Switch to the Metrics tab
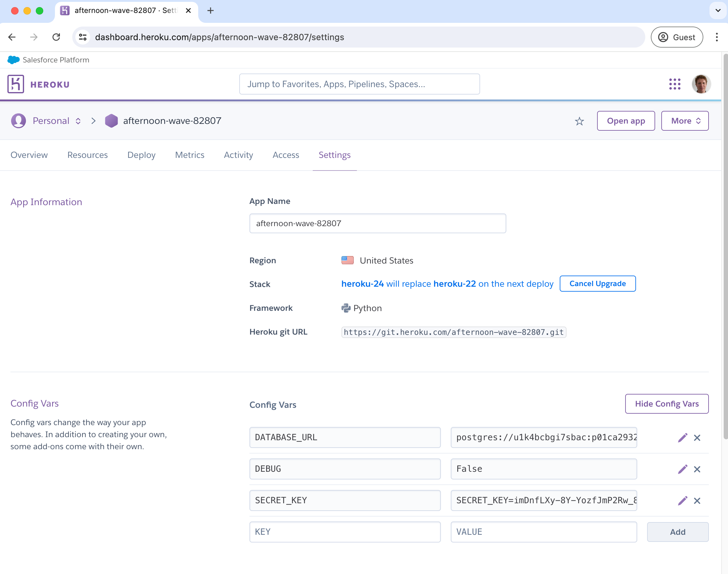This screenshot has height=574, width=728. (190, 155)
